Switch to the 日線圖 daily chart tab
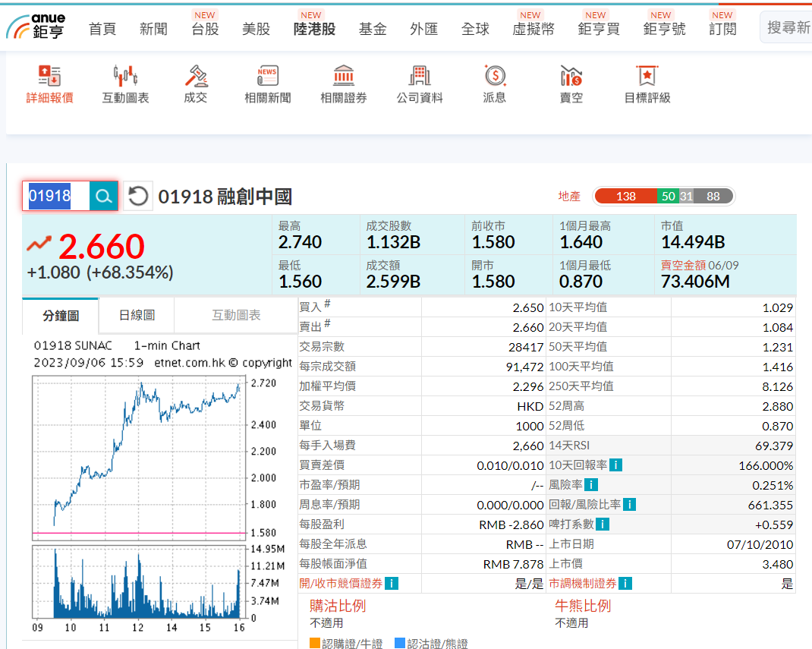 click(x=137, y=315)
